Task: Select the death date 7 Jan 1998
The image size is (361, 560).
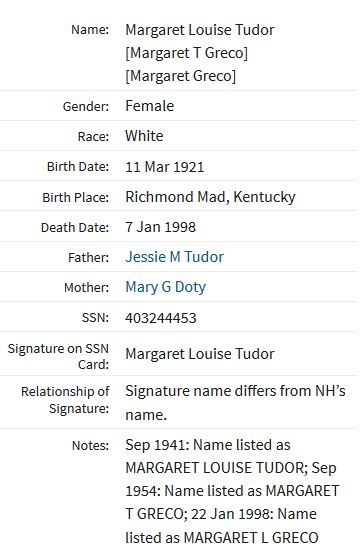Action: coord(160,227)
